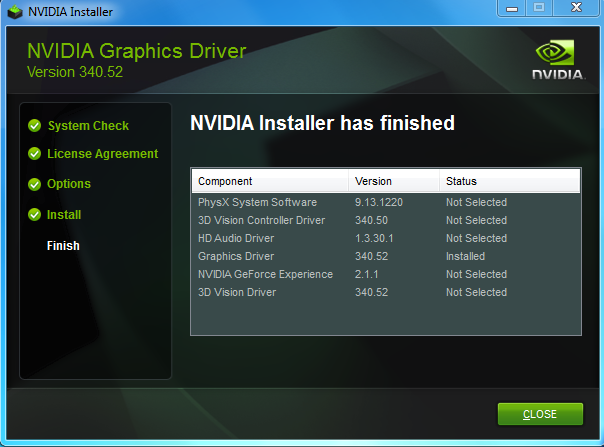Viewport: 604px width, 447px height.
Task: Click Not Selected status for HD Audio Driver
Action: click(476, 238)
